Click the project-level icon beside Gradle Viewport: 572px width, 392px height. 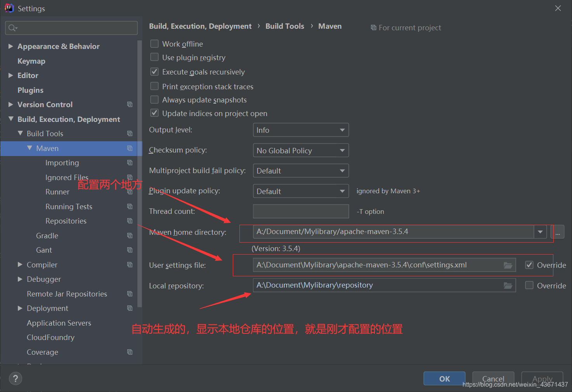coord(130,236)
